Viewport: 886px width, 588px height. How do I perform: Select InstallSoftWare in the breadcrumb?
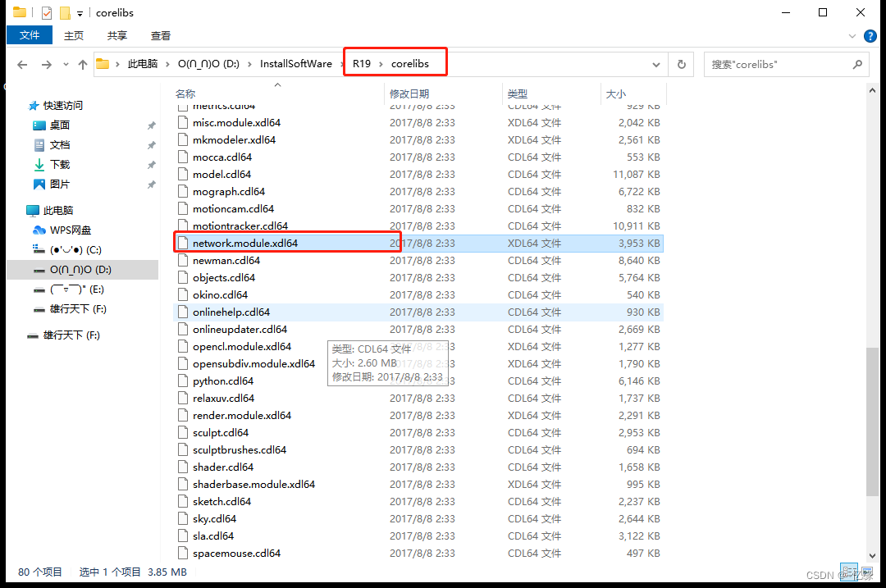coord(296,64)
